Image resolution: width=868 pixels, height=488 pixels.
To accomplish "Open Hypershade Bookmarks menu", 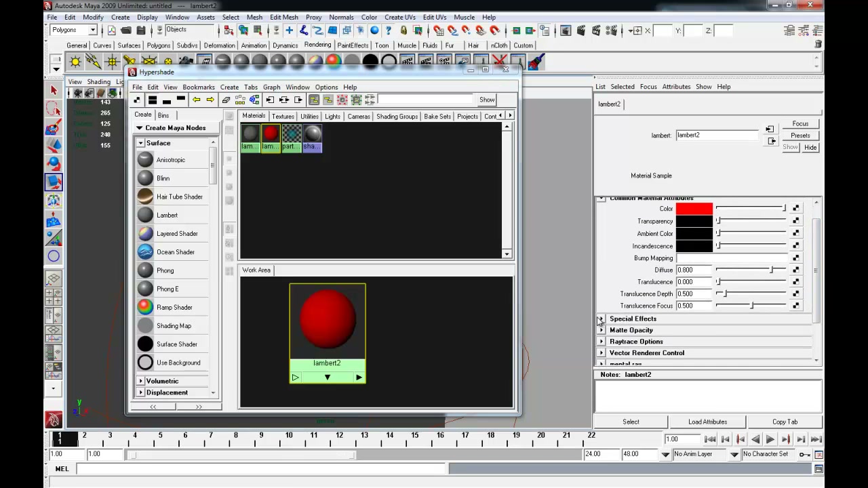I will [x=198, y=87].
